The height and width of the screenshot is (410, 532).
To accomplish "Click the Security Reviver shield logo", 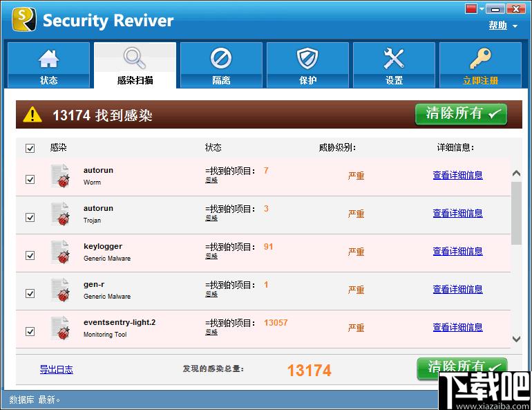I will [23, 19].
